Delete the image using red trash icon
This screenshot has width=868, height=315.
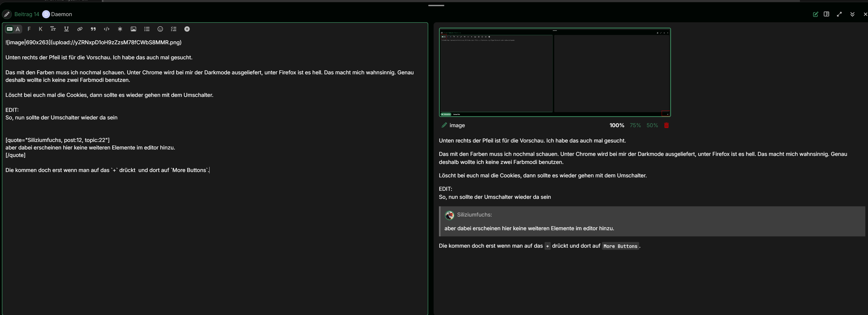(666, 126)
